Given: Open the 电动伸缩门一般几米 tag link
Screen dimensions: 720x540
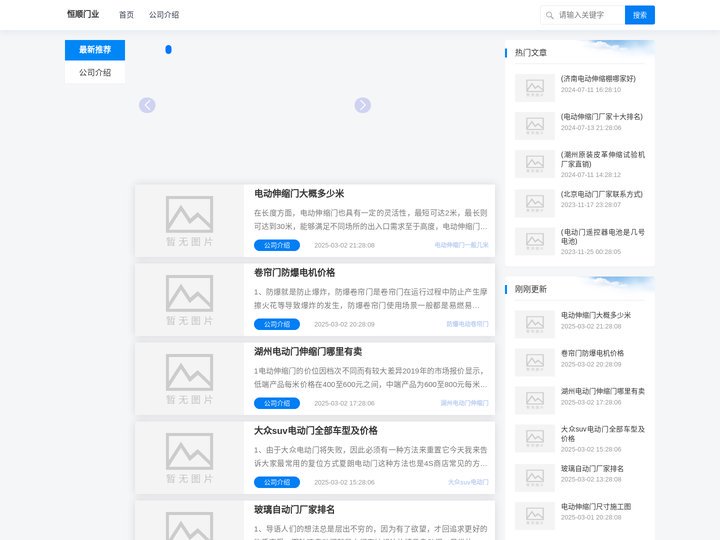Looking at the screenshot, I should [461, 245].
